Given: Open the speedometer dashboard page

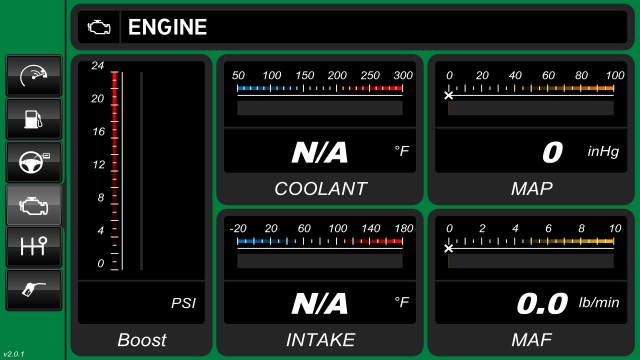Looking at the screenshot, I should click(34, 76).
